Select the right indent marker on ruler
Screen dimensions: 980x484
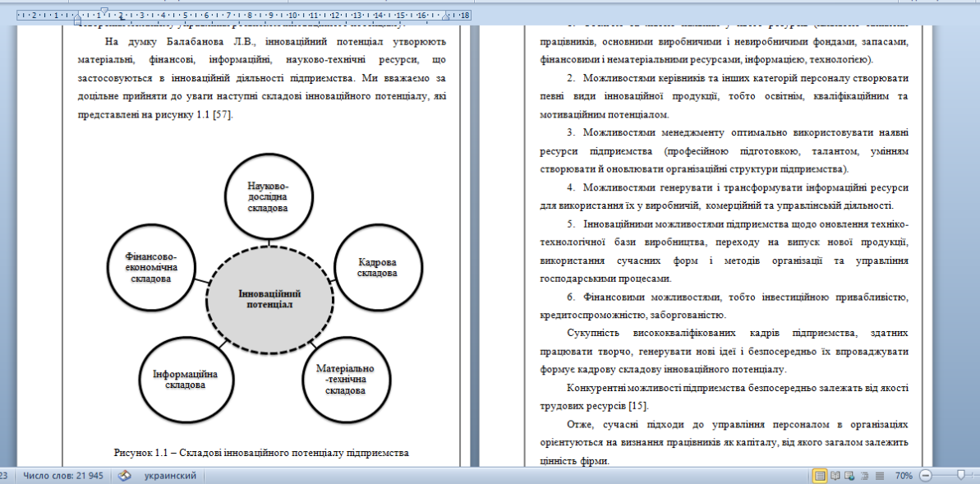pyautogui.click(x=445, y=17)
